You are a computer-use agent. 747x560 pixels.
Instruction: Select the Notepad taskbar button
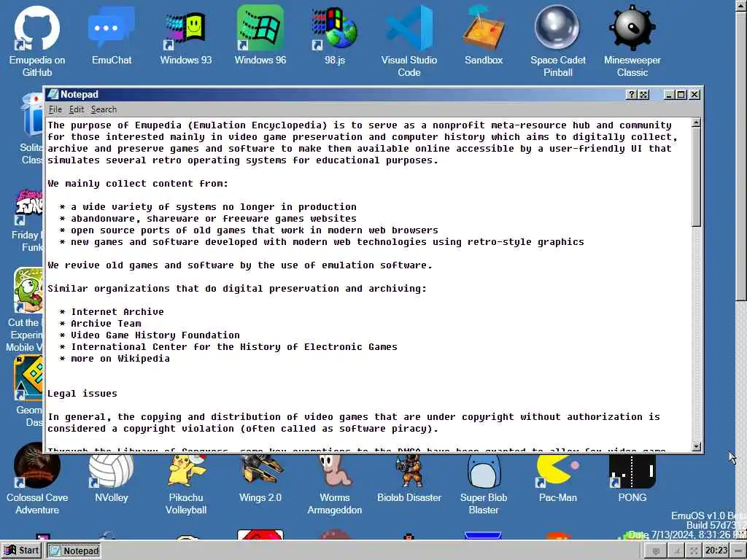tap(74, 551)
